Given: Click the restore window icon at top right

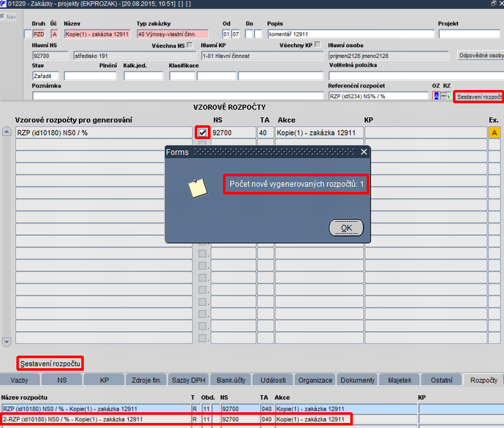Looking at the screenshot, I should (x=493, y=4).
